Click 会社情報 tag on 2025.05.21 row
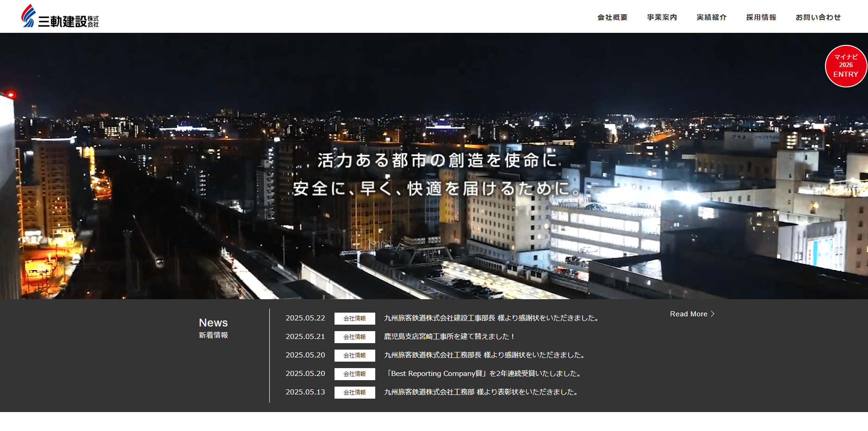 [354, 337]
